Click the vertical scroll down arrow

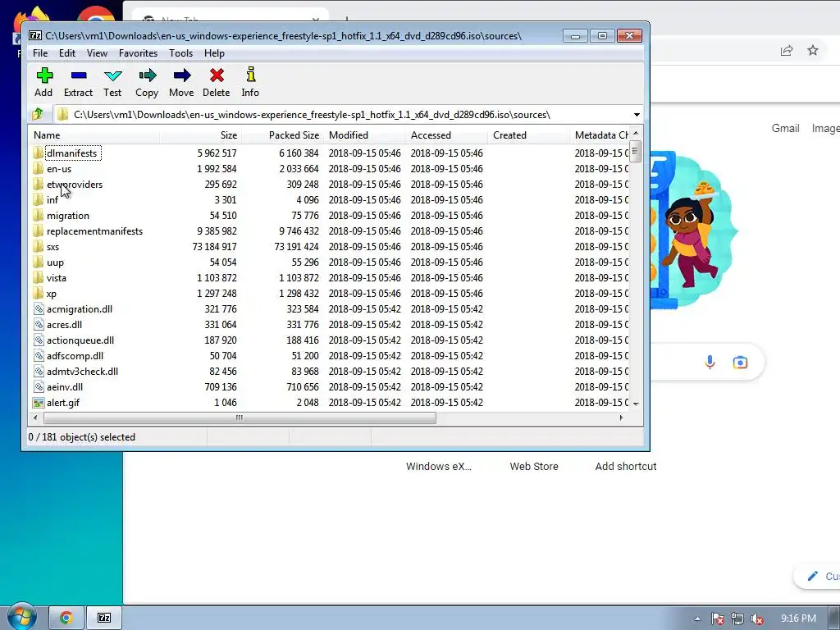(636, 404)
